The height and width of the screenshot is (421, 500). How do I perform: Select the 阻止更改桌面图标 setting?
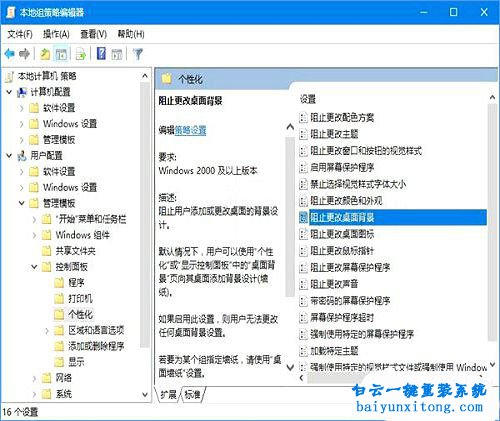tap(342, 234)
